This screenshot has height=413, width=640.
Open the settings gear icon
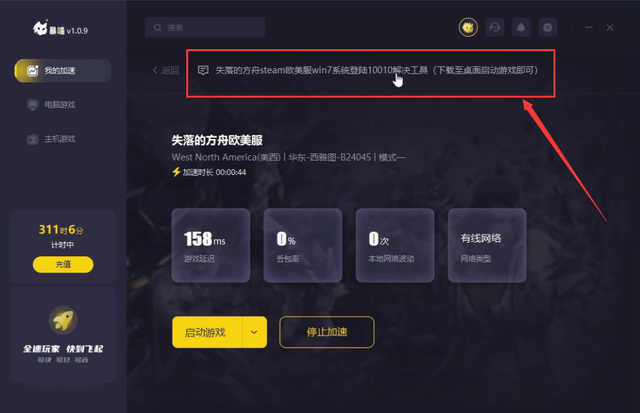coord(548,28)
